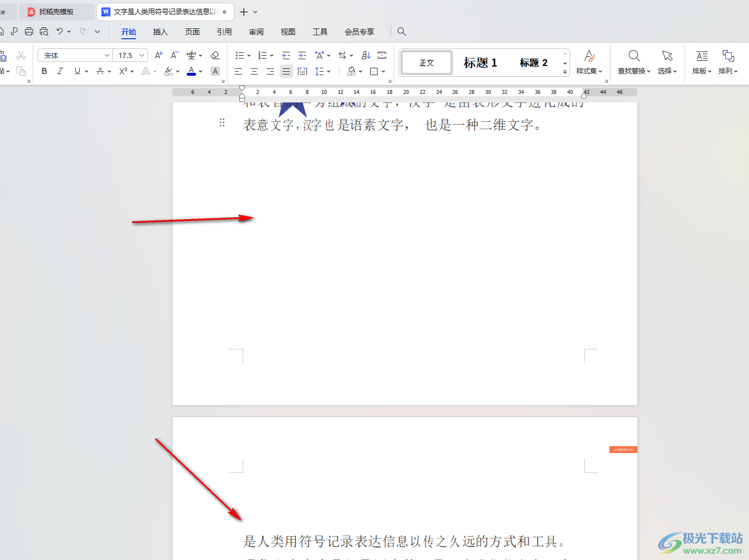Click the Cut scissors icon
This screenshot has height=560, width=749.
coord(21,55)
